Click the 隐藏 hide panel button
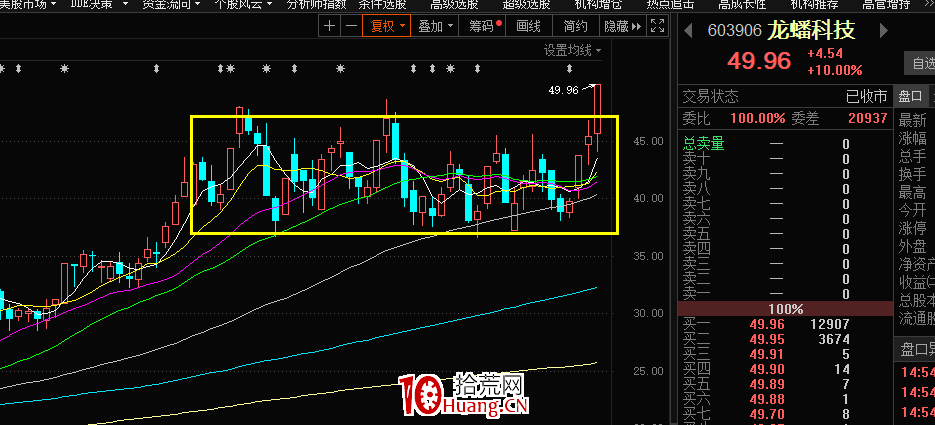 coord(623,26)
